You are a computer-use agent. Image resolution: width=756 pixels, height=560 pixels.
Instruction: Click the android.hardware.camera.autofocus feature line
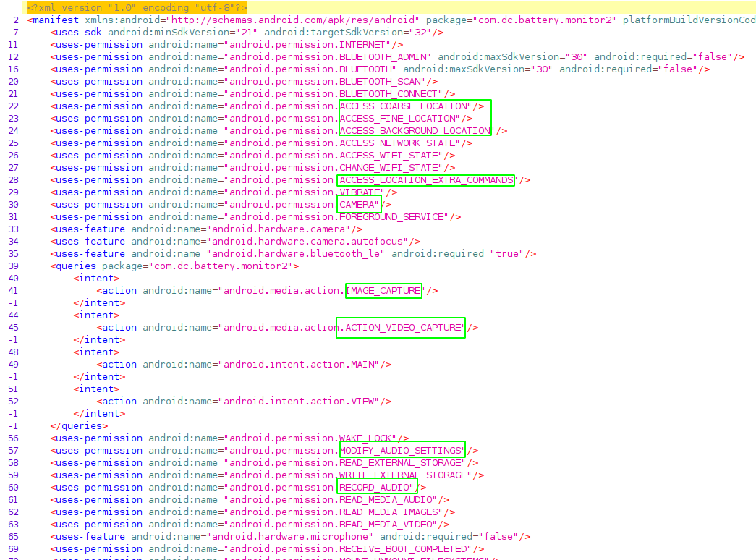click(235, 242)
